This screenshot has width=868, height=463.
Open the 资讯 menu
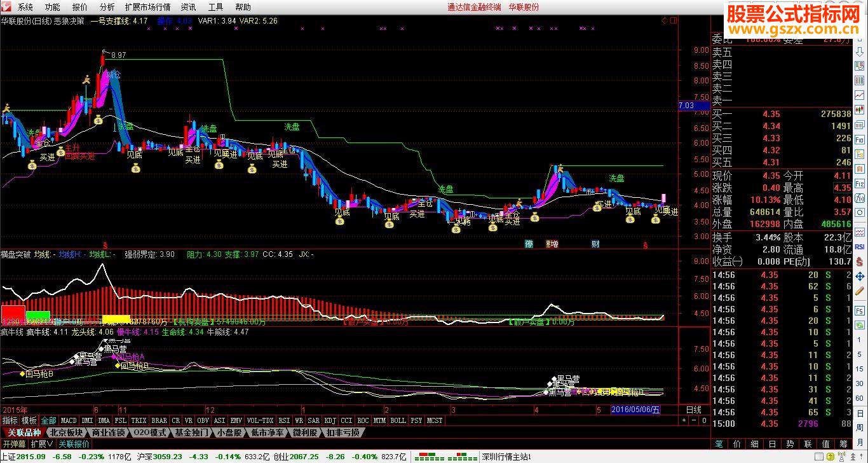[189, 7]
